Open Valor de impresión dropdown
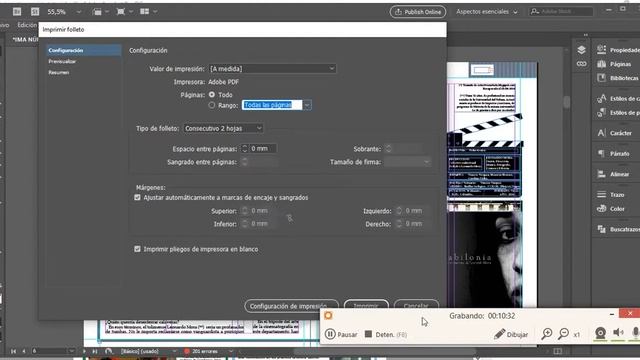Image resolution: width=640 pixels, height=360 pixels. pos(272,69)
